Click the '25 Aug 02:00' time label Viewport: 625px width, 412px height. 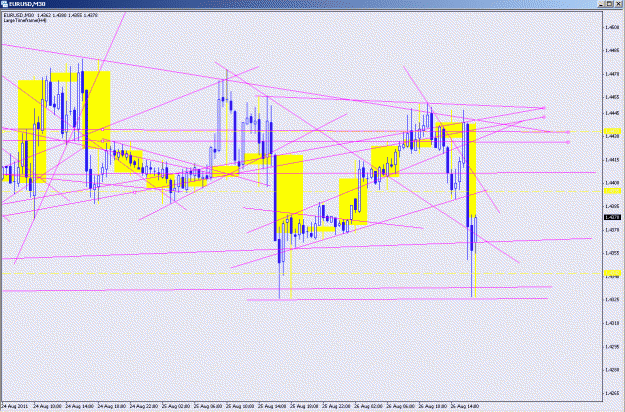pyautogui.click(x=176, y=406)
